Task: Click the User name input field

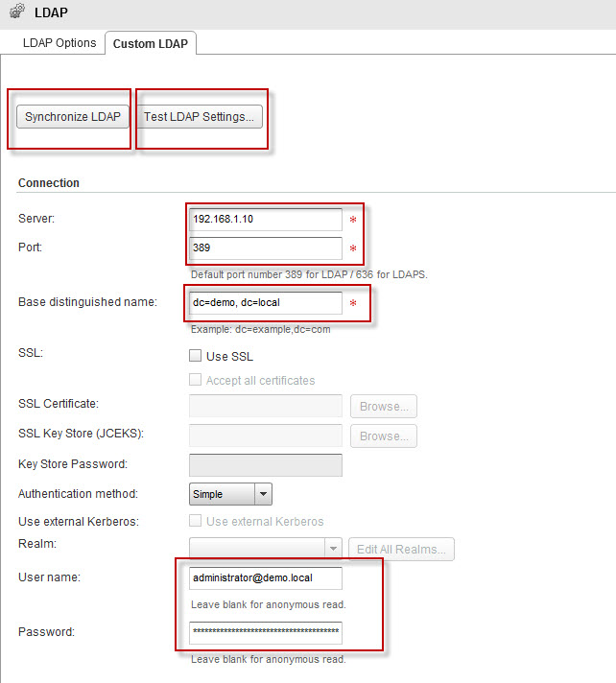Action: coord(266,578)
